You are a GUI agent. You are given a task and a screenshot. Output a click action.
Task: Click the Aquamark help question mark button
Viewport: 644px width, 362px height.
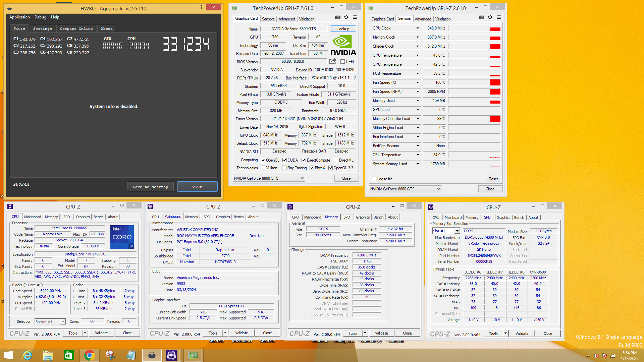coord(201,7)
